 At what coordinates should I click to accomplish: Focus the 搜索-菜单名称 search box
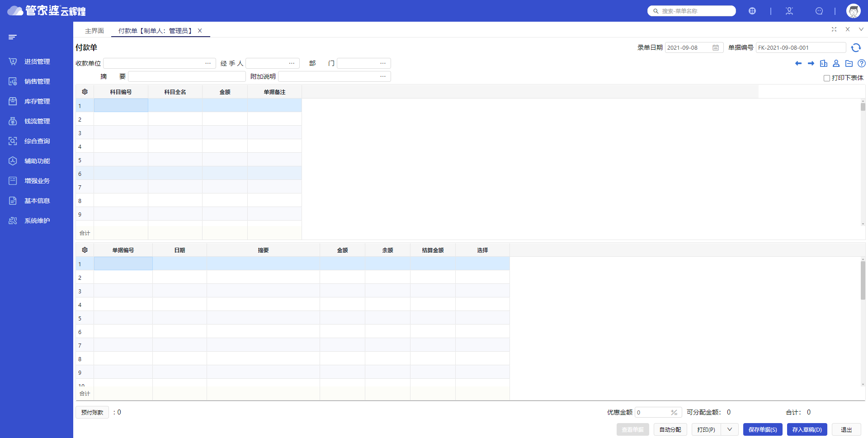[692, 11]
